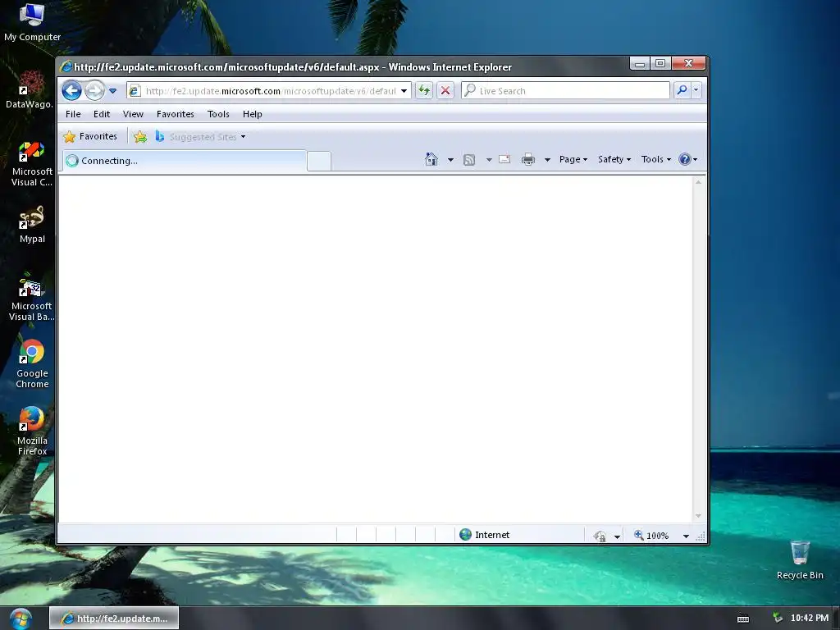Open the Favorites menu in menu bar
This screenshot has height=630, width=840.
point(176,114)
